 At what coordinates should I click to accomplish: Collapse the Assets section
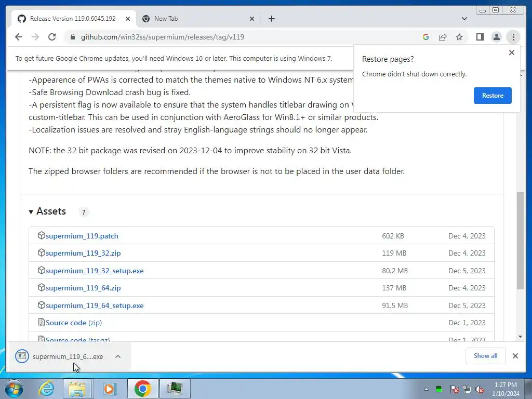[47, 211]
